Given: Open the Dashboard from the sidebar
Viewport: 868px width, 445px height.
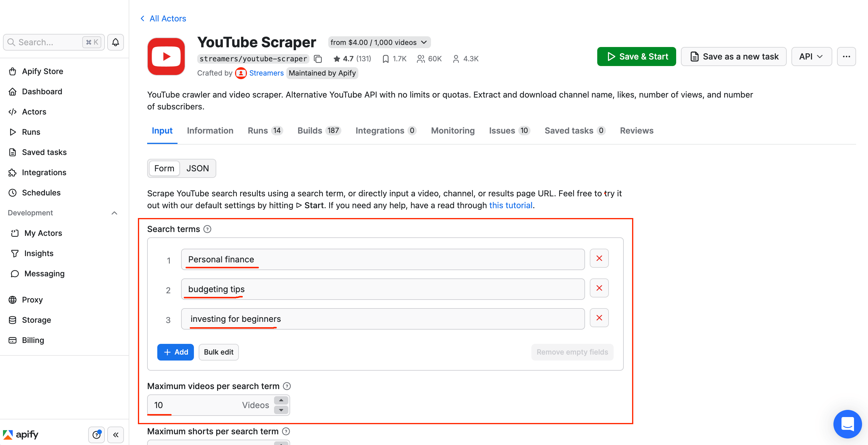Looking at the screenshot, I should click(x=42, y=91).
